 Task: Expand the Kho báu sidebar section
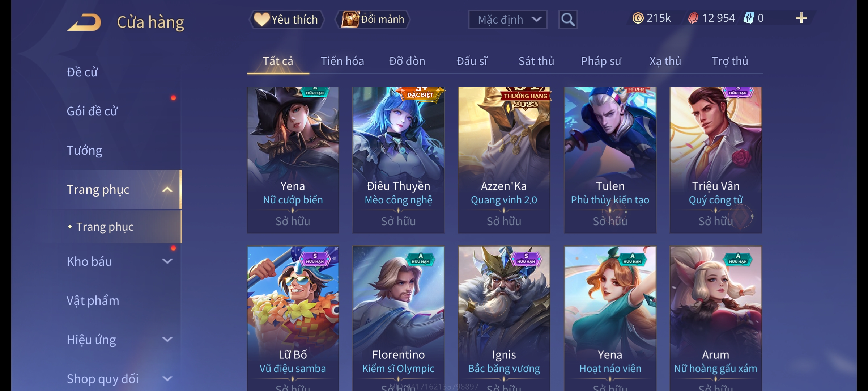pyautogui.click(x=167, y=261)
